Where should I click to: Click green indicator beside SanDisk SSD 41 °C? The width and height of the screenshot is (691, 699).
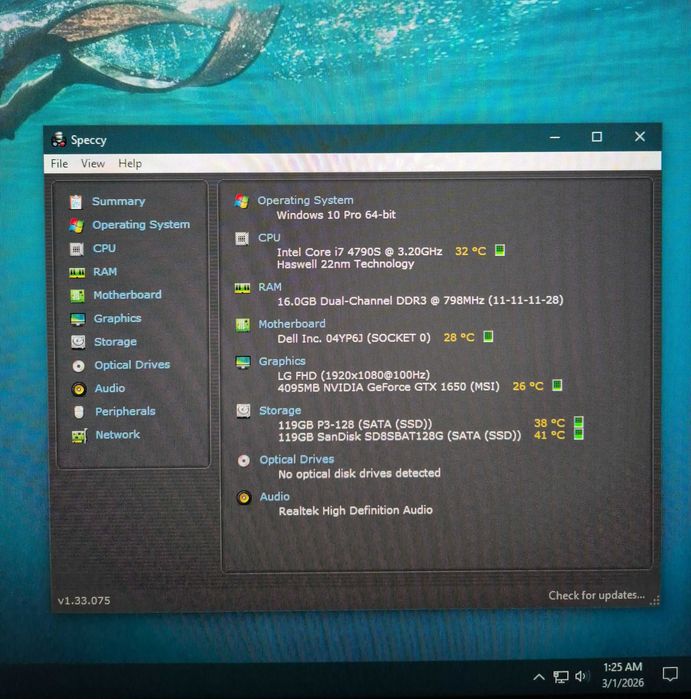[x=579, y=434]
